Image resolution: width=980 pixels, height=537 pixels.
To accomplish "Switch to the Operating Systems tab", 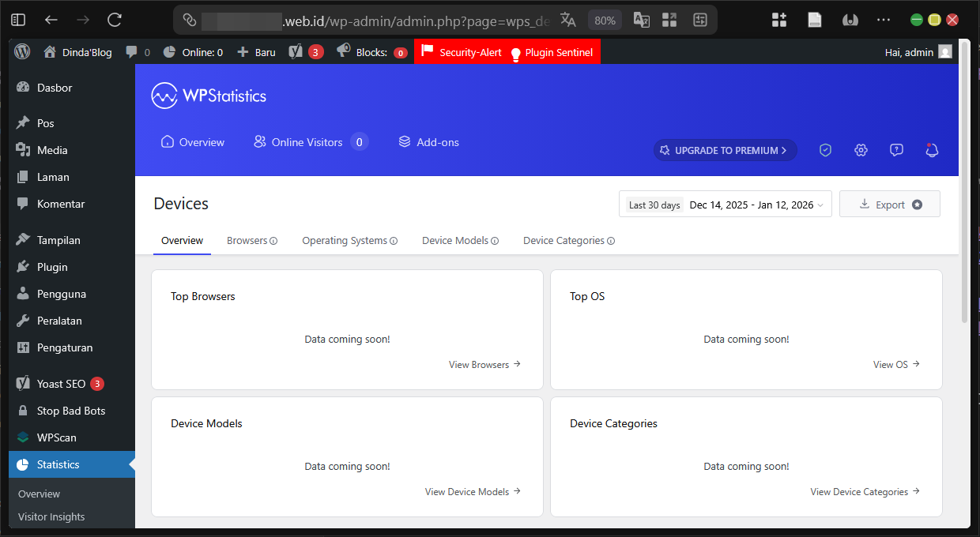I will 349,241.
